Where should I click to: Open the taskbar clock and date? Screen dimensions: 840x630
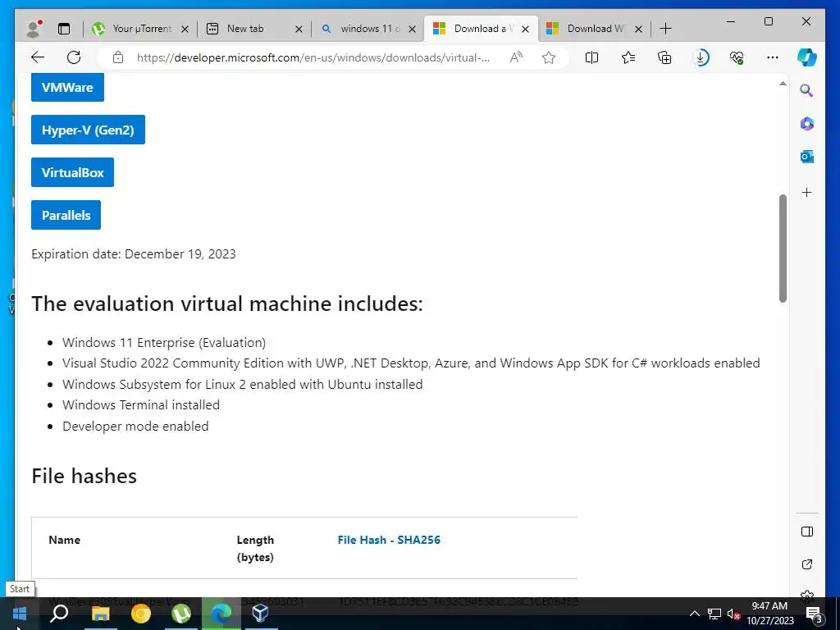tap(769, 614)
